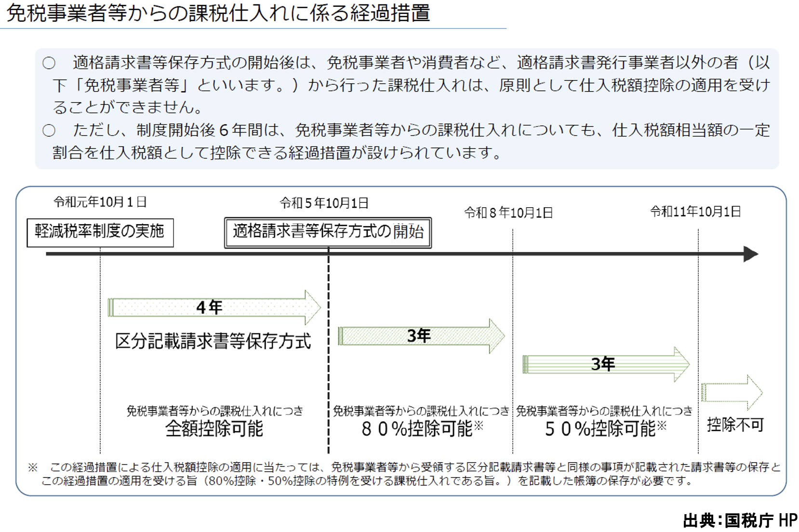Click the timeline arrowhead at right end
799x532 pixels.
point(751,254)
